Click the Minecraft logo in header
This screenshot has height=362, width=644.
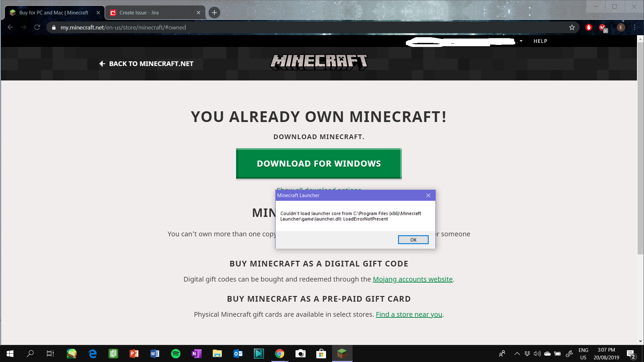click(x=319, y=62)
